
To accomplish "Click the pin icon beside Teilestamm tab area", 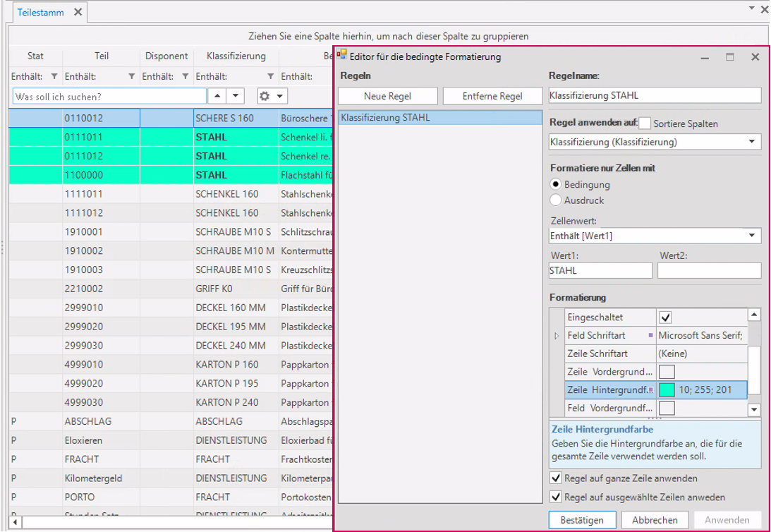I will coord(751,9).
